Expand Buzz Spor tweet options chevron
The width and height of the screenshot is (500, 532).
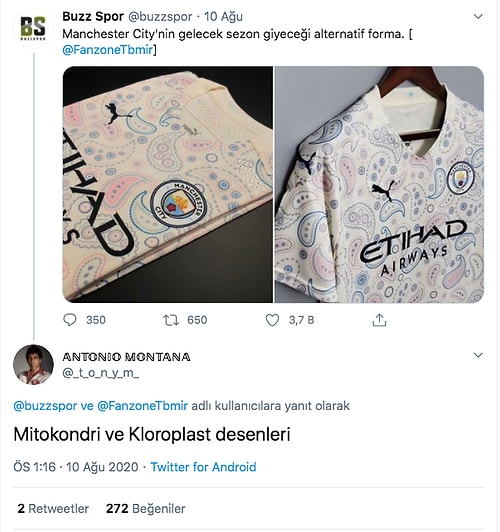(478, 16)
